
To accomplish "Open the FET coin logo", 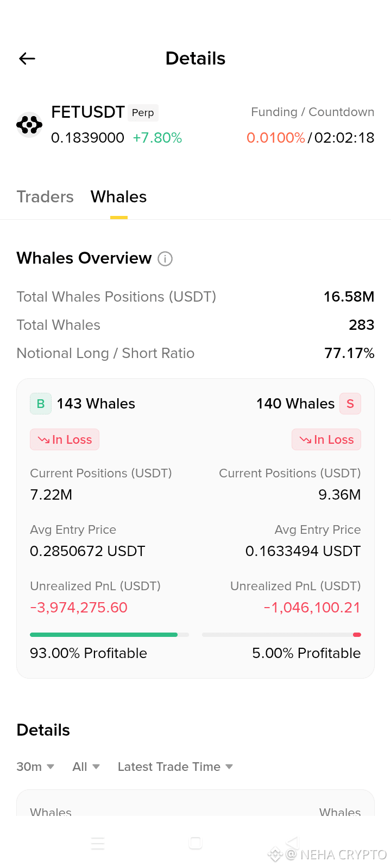I will [x=29, y=125].
